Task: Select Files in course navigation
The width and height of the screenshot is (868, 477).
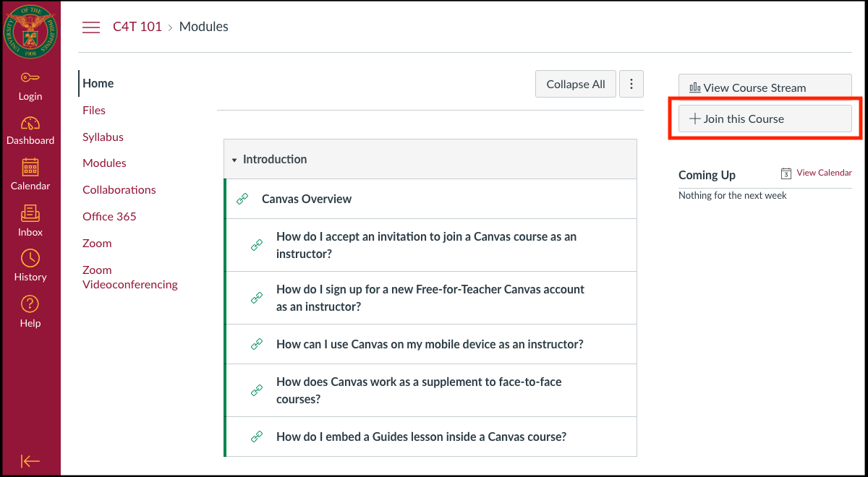Action: (x=94, y=110)
